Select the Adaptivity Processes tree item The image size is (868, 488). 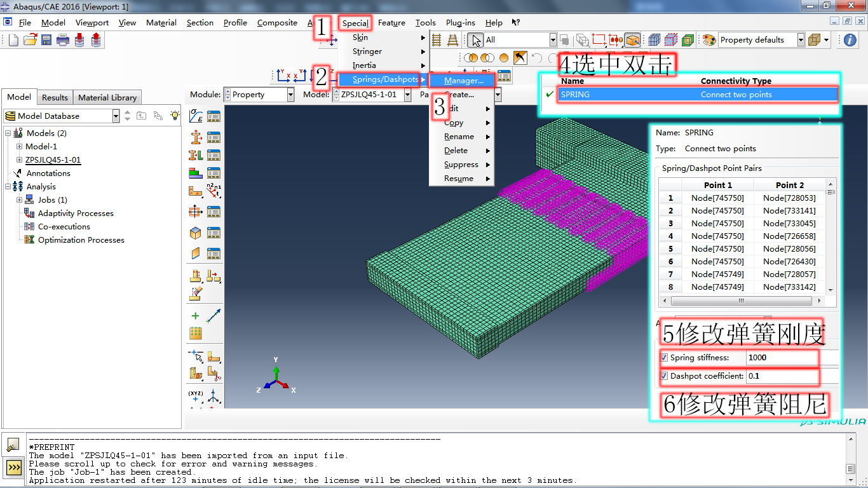76,213
